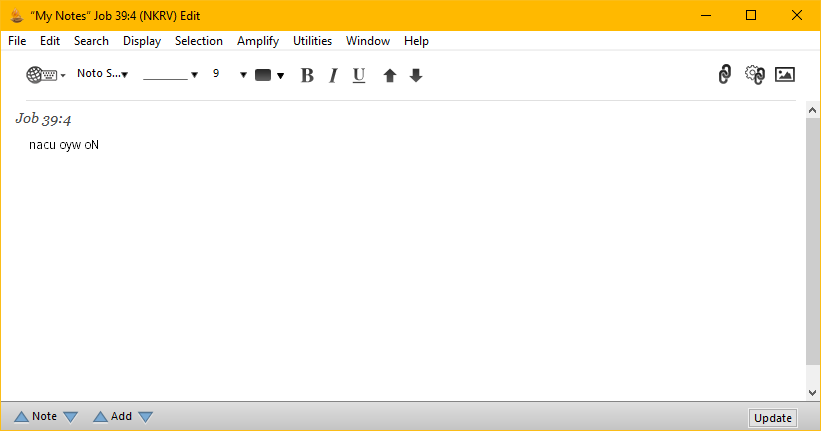Open the font size 9 dropdown

[230, 74]
